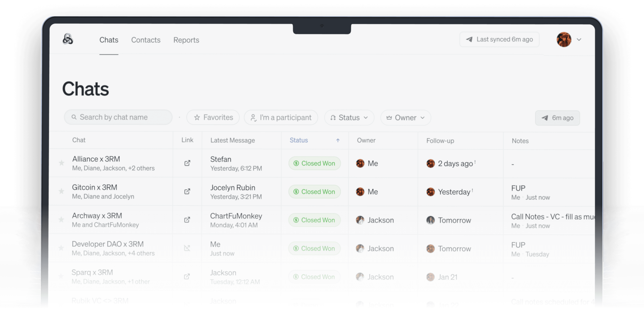Click Closed Won status badge for Alliance

[x=314, y=163]
